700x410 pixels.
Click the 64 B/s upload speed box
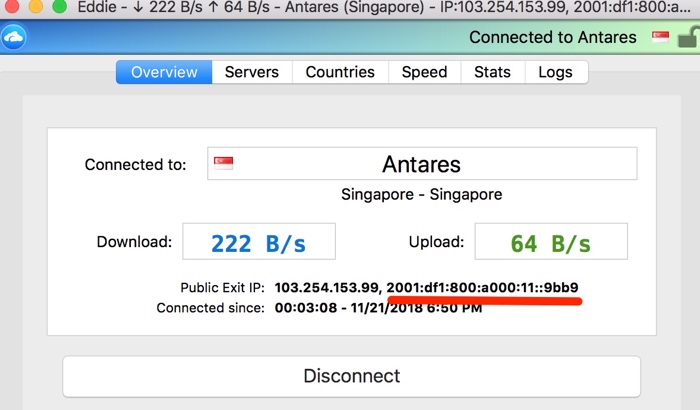pyautogui.click(x=551, y=241)
